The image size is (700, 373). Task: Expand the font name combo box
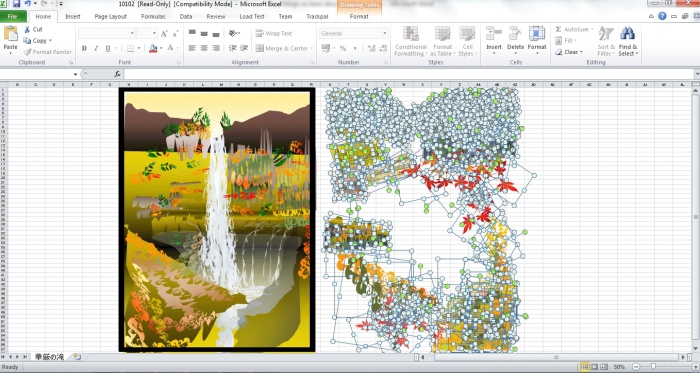click(132, 33)
